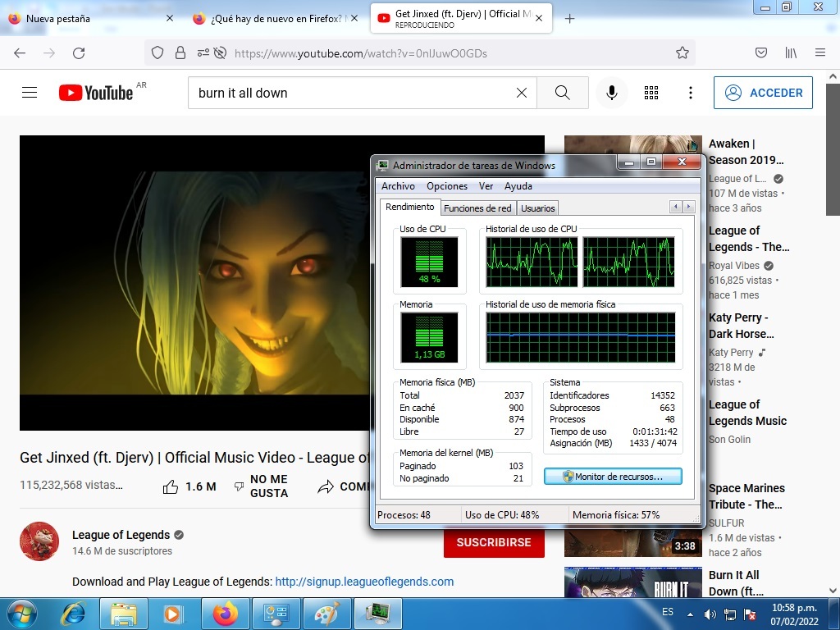Screen dimensions: 840x630
Task: Switch to Firefox in the taskbar
Action: 225,614
